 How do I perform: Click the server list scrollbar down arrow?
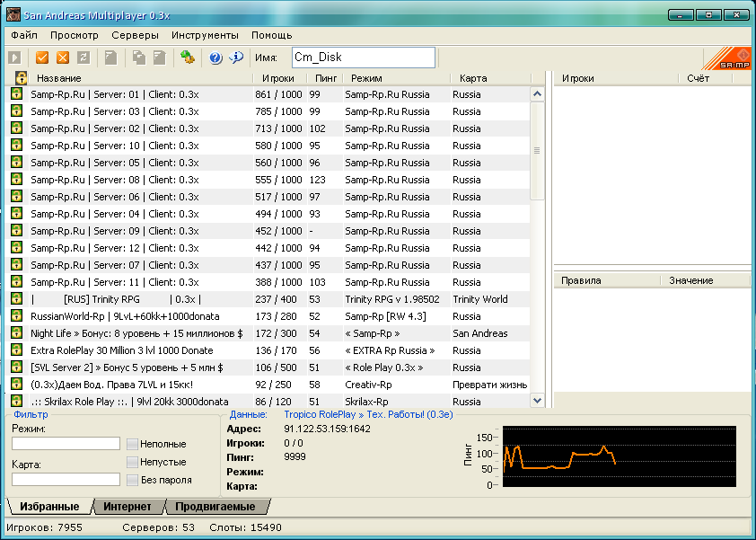[x=537, y=401]
